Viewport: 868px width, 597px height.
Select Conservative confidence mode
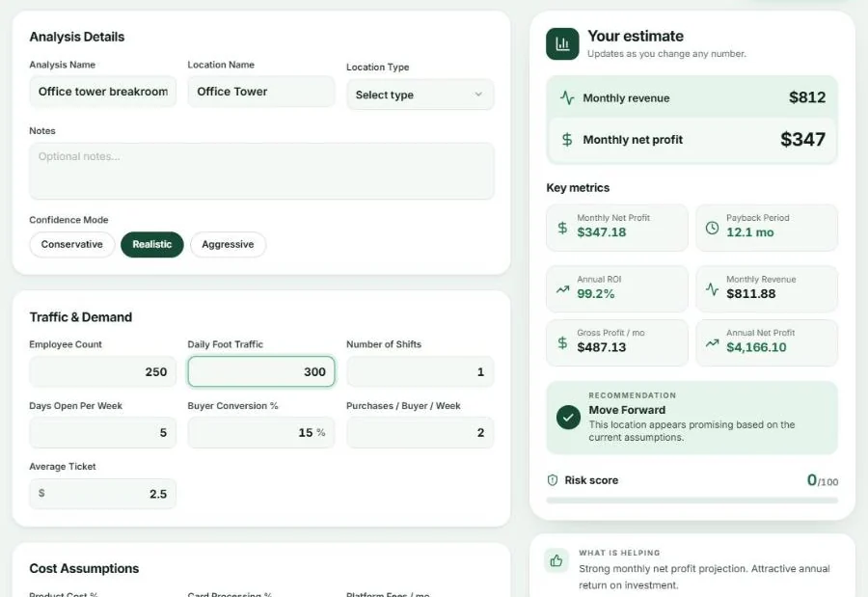[72, 244]
